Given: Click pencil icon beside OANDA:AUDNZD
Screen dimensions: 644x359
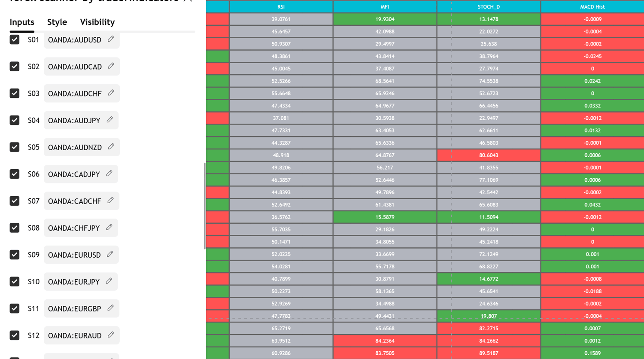Looking at the screenshot, I should tap(111, 147).
